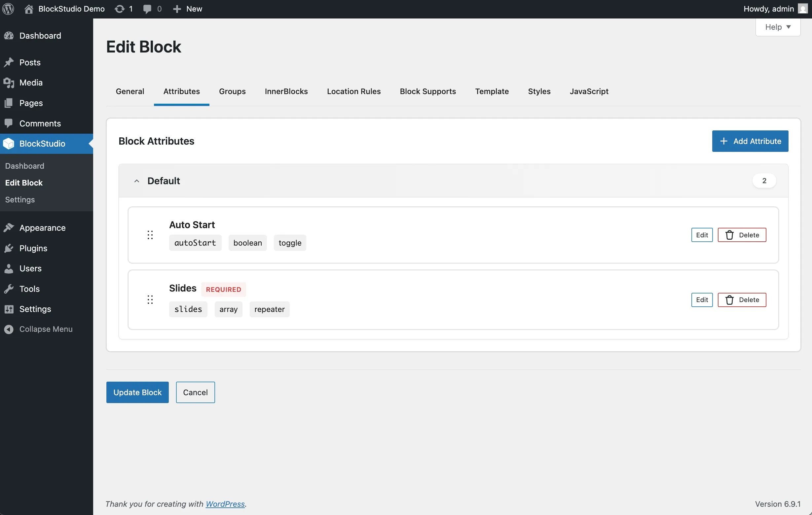Open the Location Rules tab
Image resolution: width=812 pixels, height=515 pixels.
pyautogui.click(x=354, y=91)
